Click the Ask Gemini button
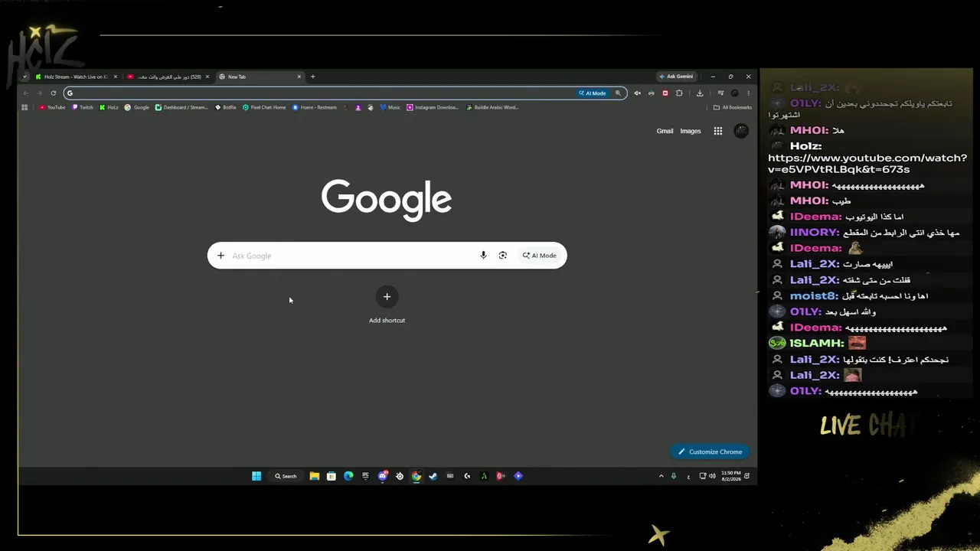This screenshot has height=551, width=980. point(676,77)
